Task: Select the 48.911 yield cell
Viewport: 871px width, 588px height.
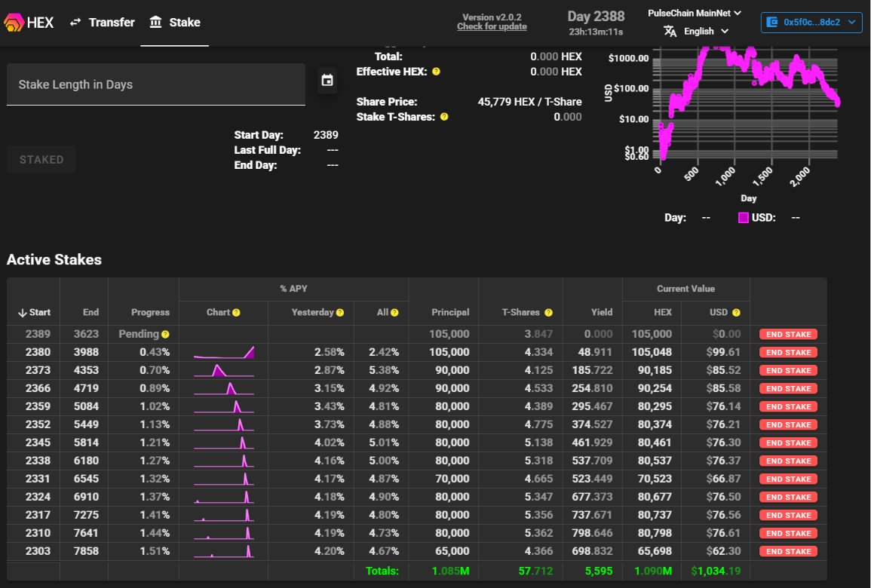Action: click(x=595, y=352)
